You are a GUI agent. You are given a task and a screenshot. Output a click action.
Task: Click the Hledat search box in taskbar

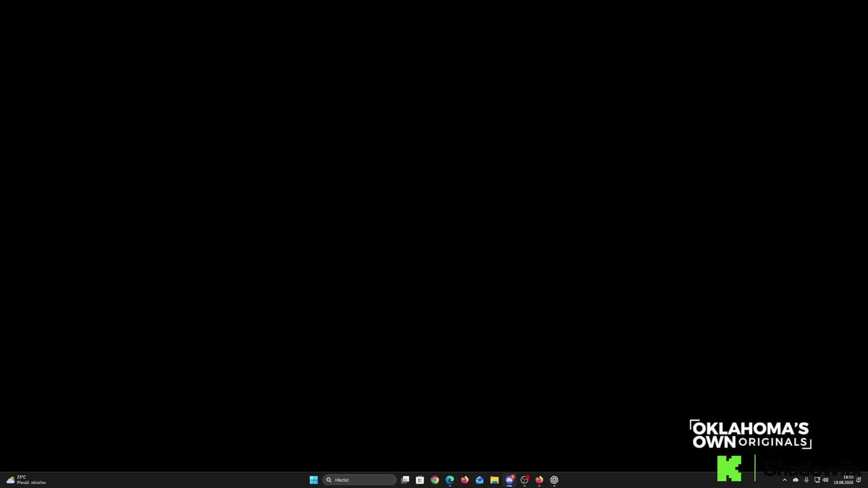[360, 480]
